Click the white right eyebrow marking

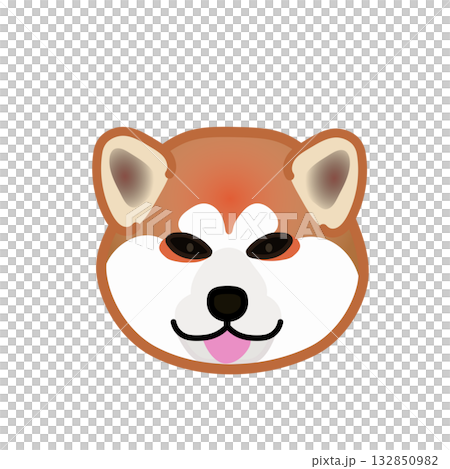pyautogui.click(x=256, y=220)
